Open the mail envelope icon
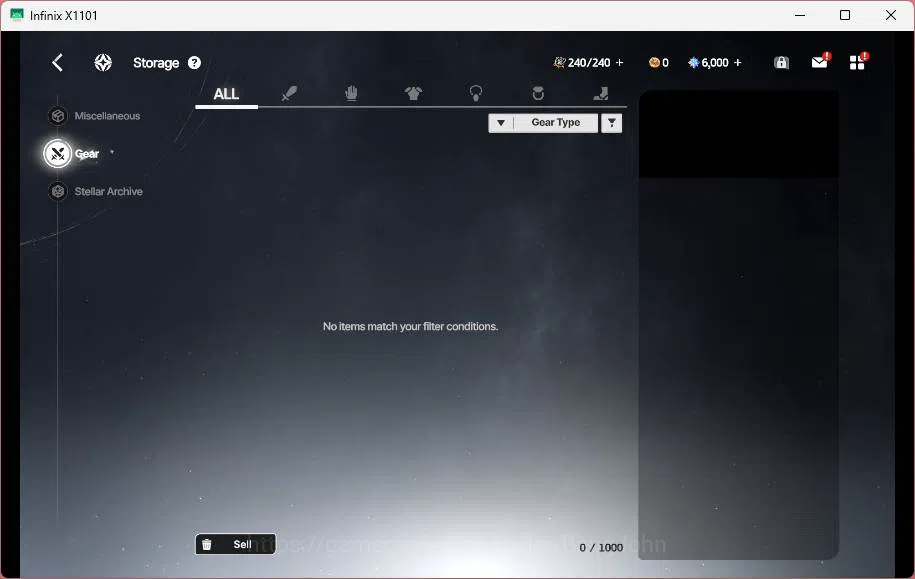The image size is (915, 579). (x=820, y=62)
